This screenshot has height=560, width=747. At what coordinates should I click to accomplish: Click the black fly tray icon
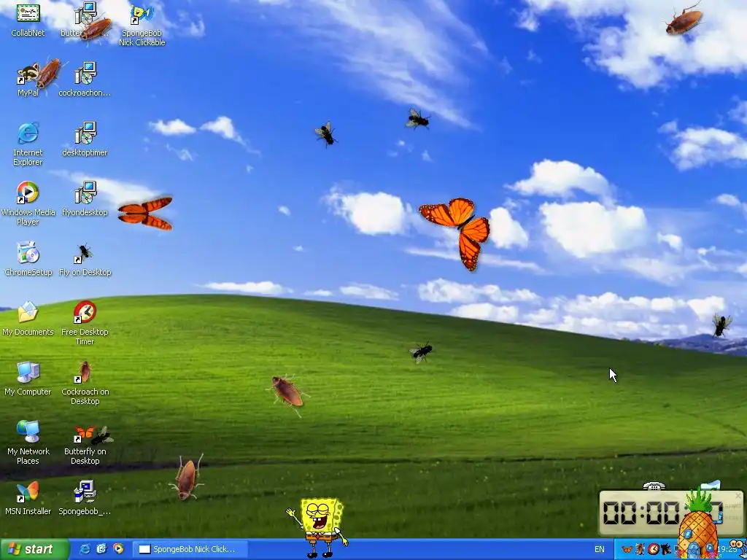[x=665, y=550]
